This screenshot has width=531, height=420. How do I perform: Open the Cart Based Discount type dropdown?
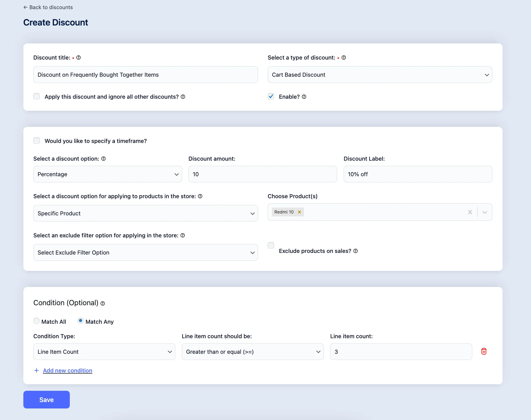(380, 75)
